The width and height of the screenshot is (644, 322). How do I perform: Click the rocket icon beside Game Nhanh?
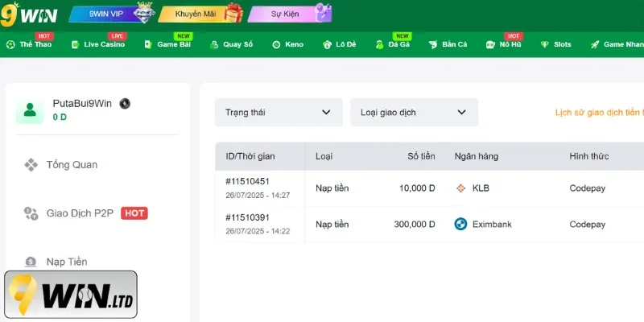coord(595,45)
